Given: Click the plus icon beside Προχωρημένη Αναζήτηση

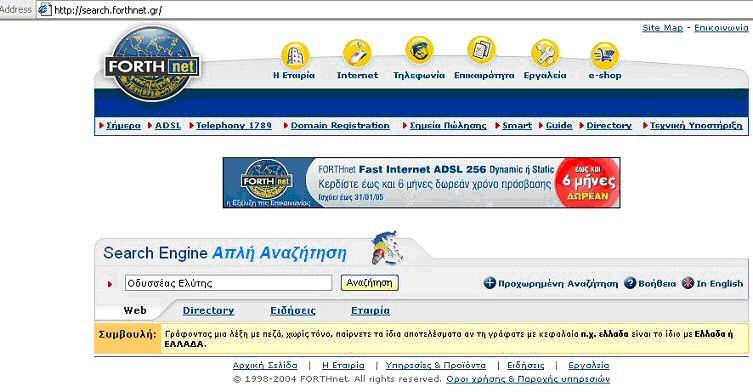Looking at the screenshot, I should coord(489,283).
